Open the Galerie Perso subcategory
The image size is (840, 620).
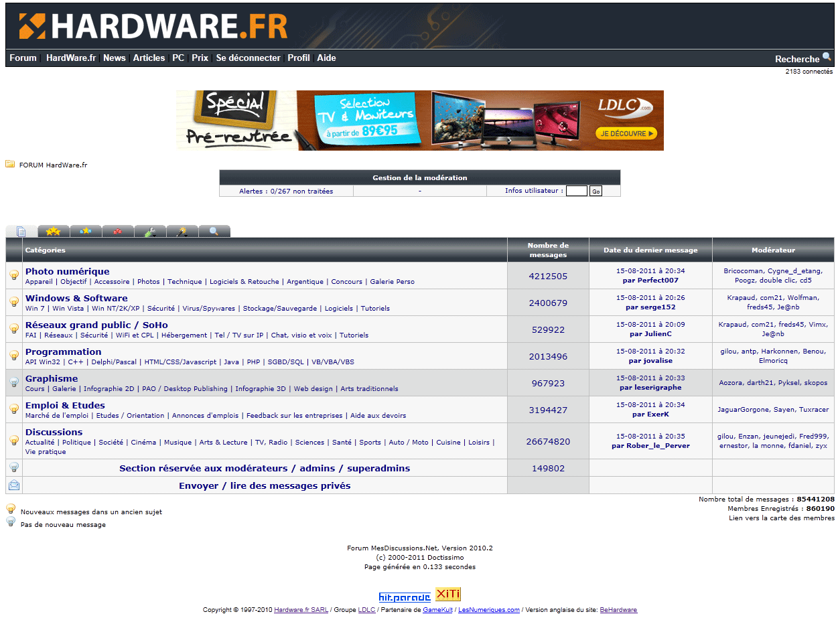pos(392,282)
